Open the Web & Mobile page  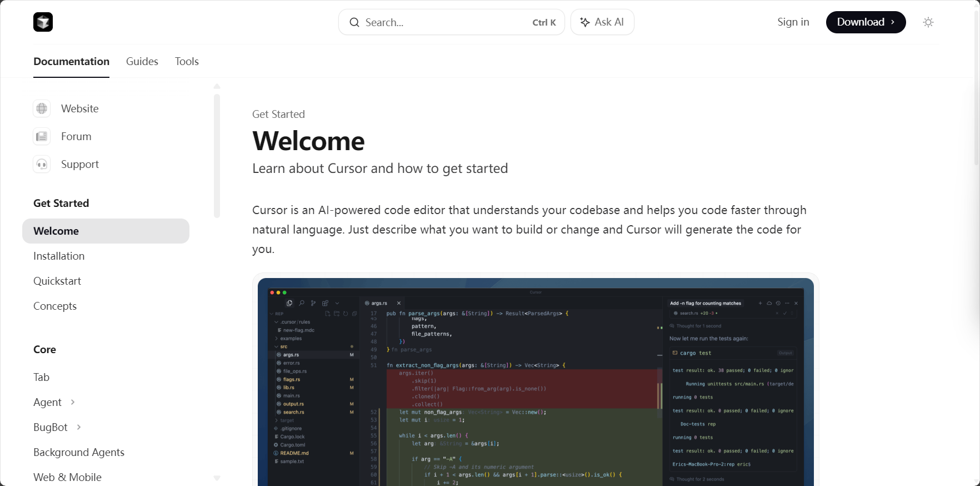click(67, 477)
